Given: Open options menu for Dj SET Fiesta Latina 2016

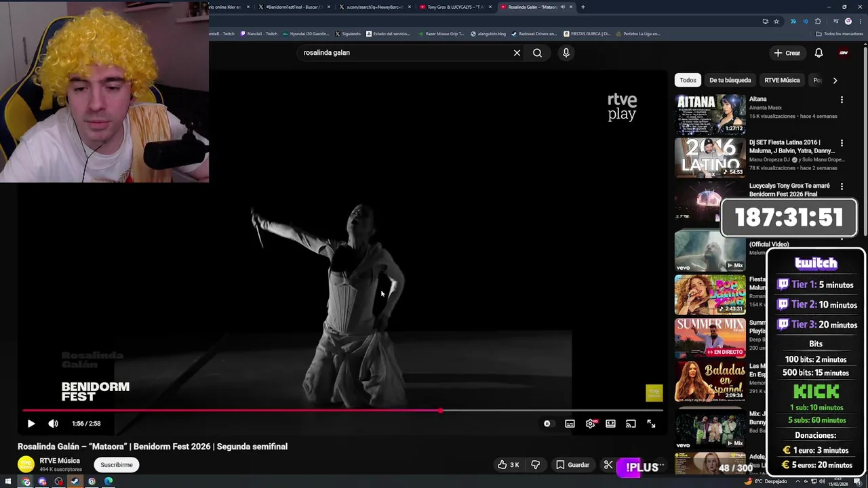Looking at the screenshot, I should tap(842, 143).
